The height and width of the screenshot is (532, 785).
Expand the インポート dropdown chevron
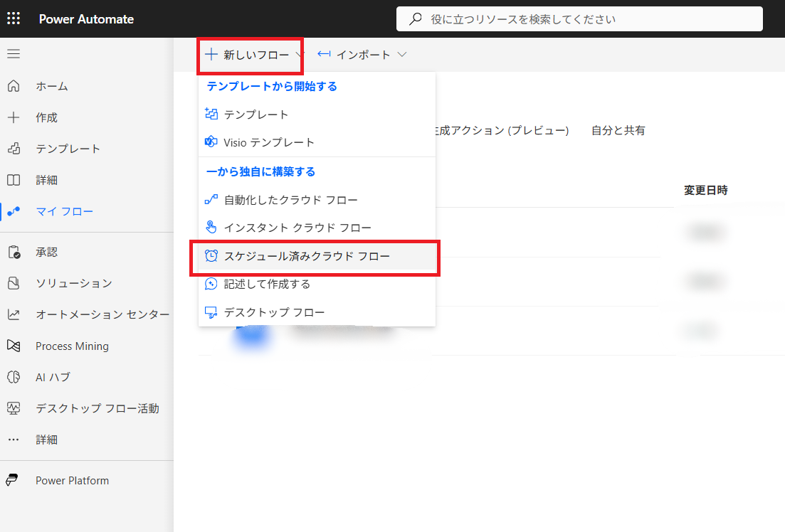pos(402,55)
